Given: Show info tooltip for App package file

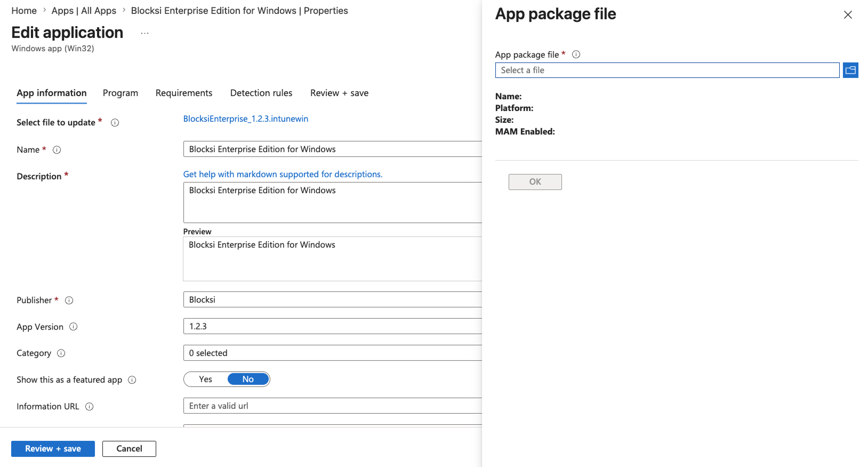Looking at the screenshot, I should click(x=576, y=54).
